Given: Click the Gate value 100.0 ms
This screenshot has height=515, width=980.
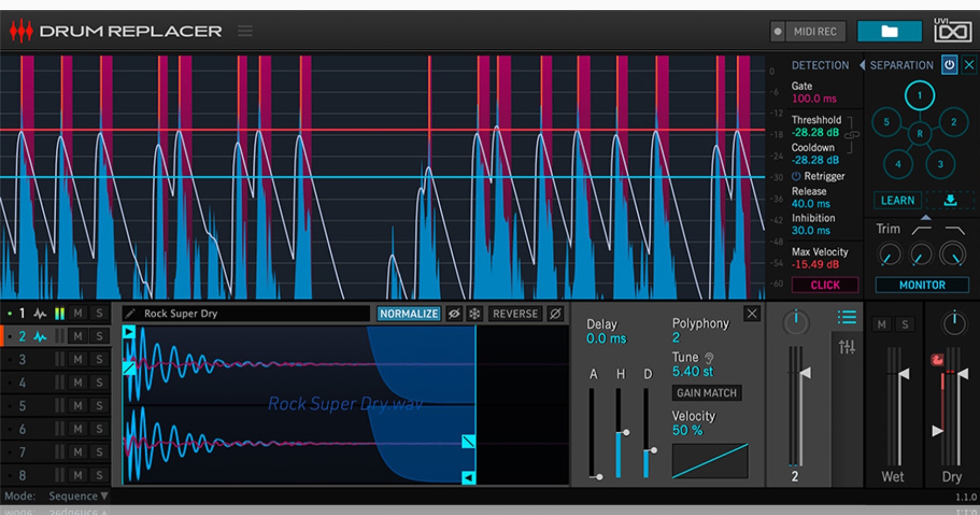Looking at the screenshot, I should (x=814, y=98).
